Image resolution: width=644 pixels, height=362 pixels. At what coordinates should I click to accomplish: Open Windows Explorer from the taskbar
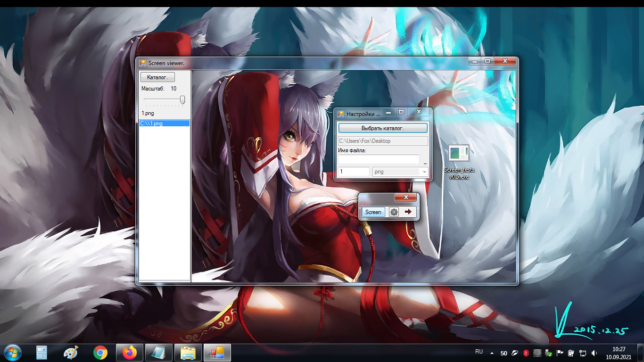coord(188,353)
